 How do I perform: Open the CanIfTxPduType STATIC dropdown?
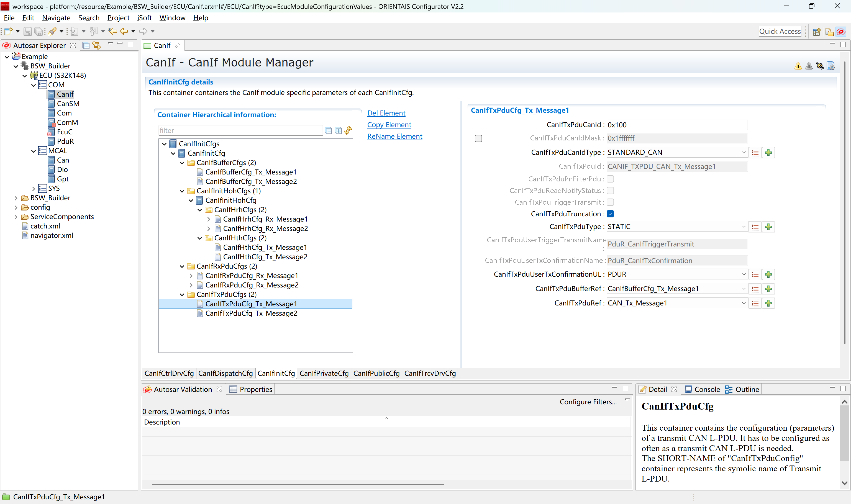point(743,227)
